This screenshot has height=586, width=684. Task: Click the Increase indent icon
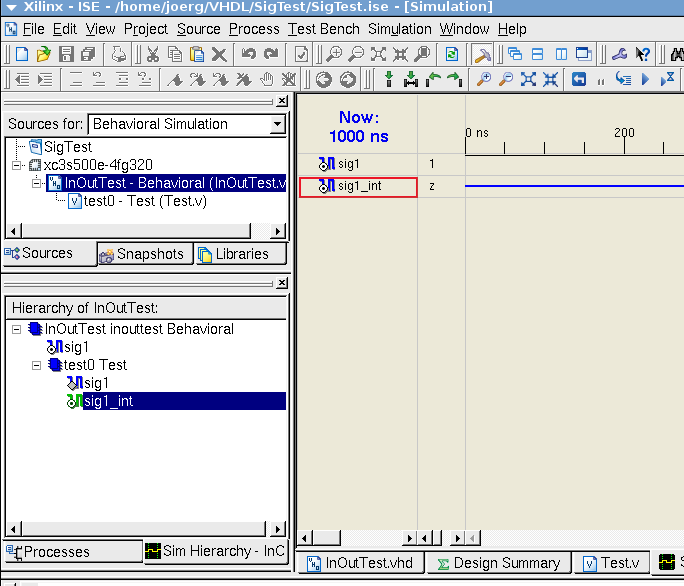click(x=44, y=79)
